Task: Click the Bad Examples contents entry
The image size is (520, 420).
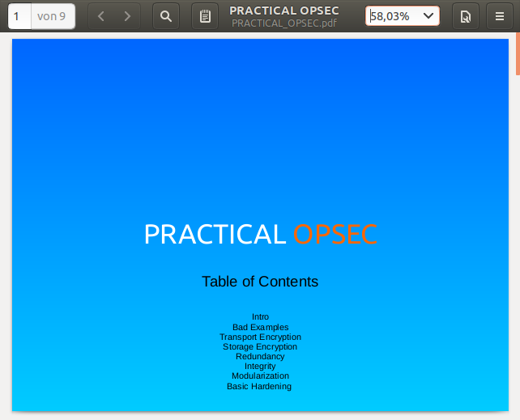Action: pos(260,327)
